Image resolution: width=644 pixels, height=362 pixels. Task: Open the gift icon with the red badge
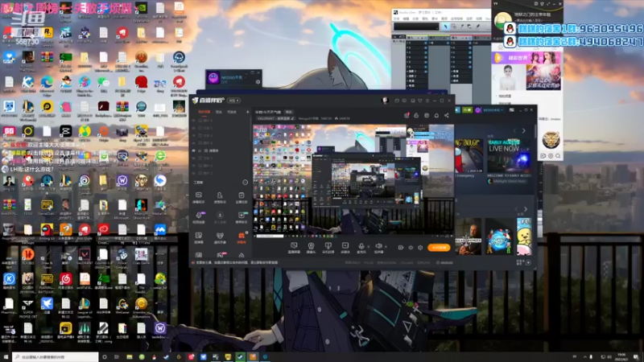pos(407,116)
